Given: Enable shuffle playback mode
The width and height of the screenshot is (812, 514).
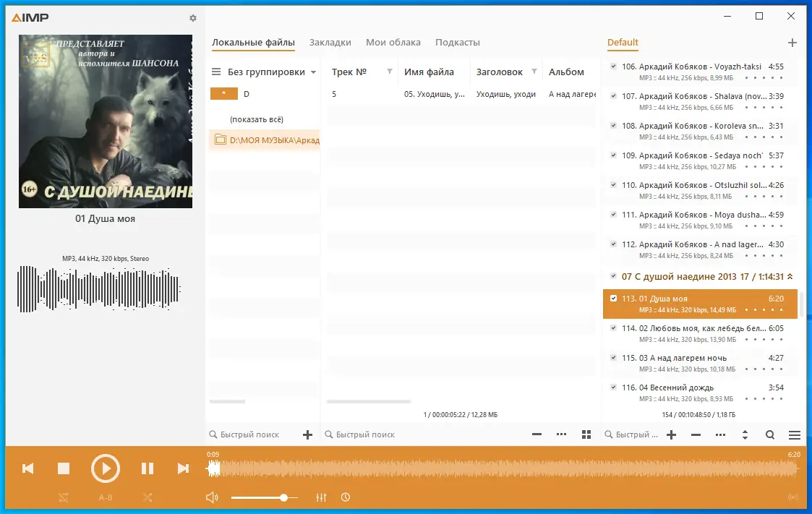Looking at the screenshot, I should [148, 497].
